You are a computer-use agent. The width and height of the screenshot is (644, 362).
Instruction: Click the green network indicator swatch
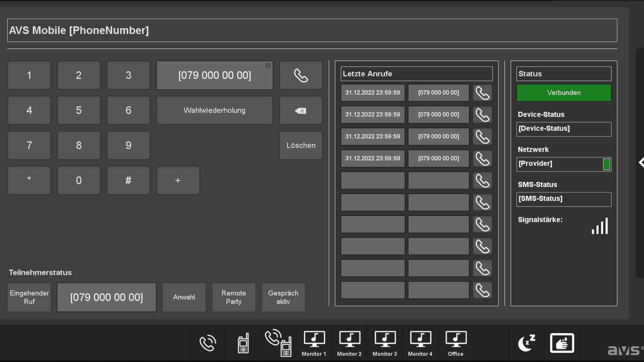[x=606, y=164]
